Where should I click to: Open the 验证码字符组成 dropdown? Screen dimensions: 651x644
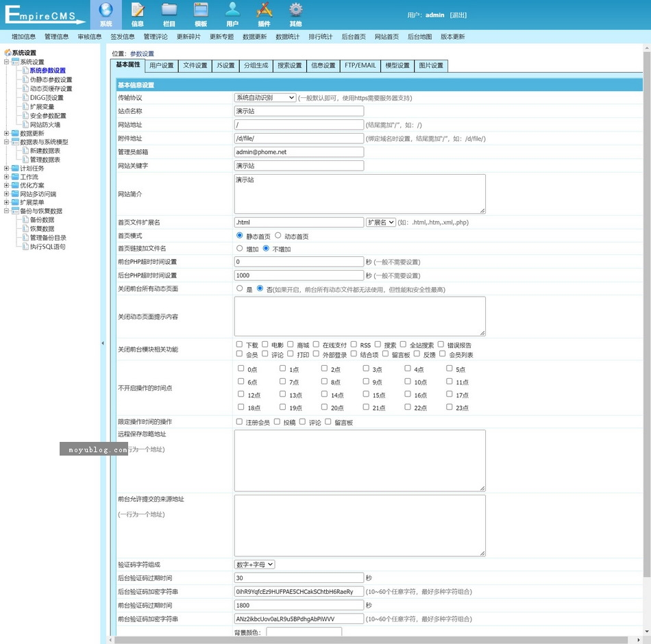(x=254, y=565)
